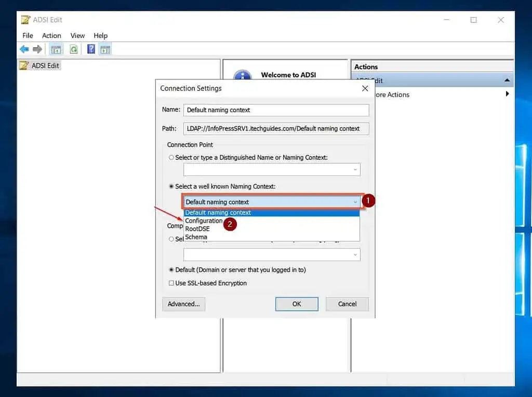Image resolution: width=532 pixels, height=397 pixels.
Task: Click the 'Connection Point' group label
Action: [190, 145]
